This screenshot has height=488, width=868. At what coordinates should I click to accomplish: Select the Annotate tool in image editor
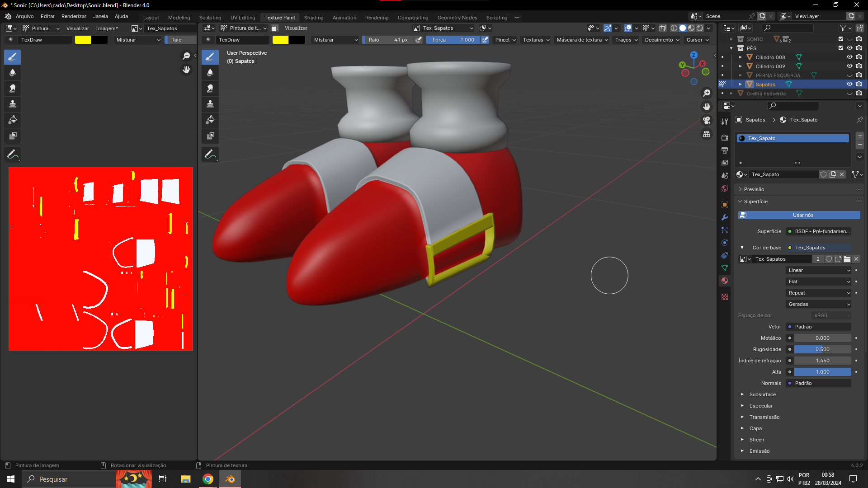pyautogui.click(x=13, y=154)
